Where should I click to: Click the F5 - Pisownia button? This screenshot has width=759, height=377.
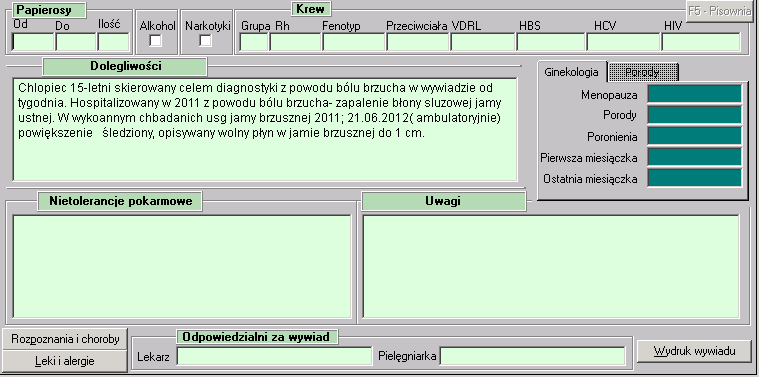(719, 12)
